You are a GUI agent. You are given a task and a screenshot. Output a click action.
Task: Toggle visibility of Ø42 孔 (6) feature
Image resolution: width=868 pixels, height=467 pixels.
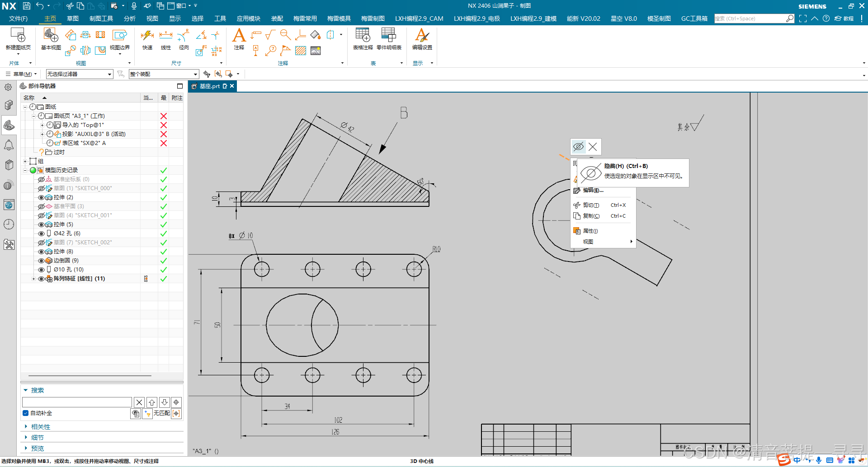[x=42, y=233]
